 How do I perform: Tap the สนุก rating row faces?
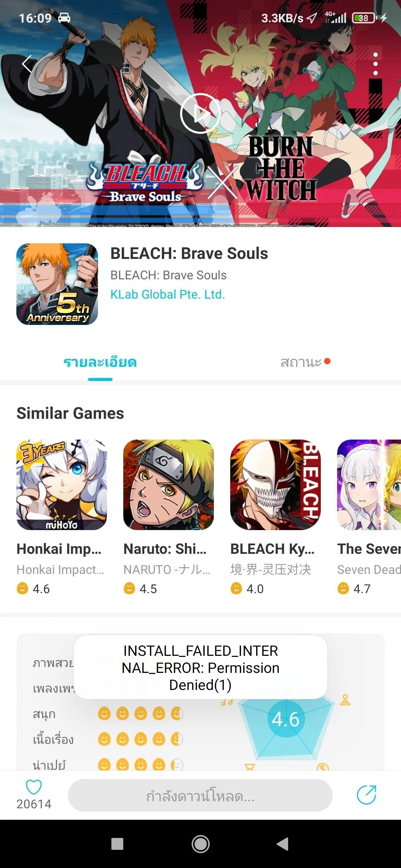coord(141,713)
